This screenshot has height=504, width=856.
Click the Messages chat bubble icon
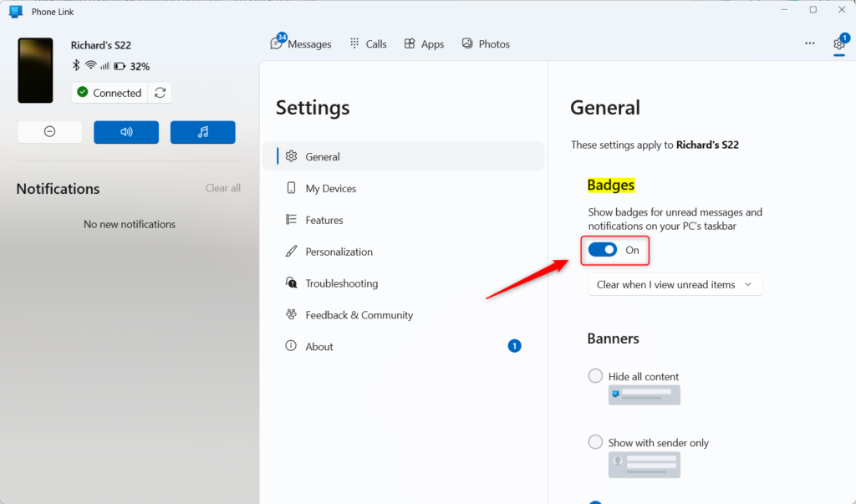click(x=276, y=43)
